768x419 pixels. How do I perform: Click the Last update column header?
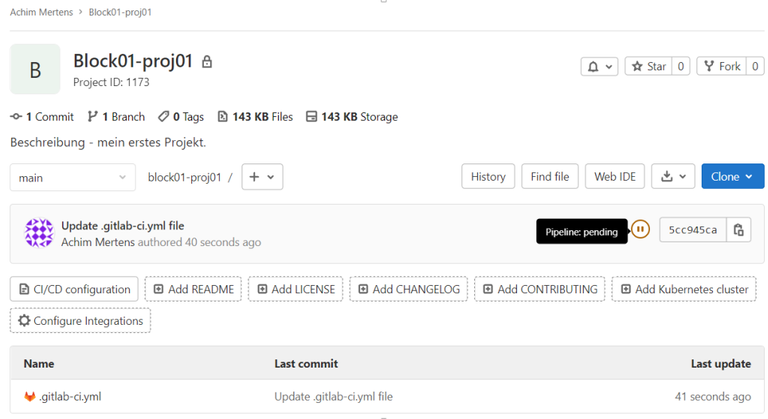pos(720,364)
